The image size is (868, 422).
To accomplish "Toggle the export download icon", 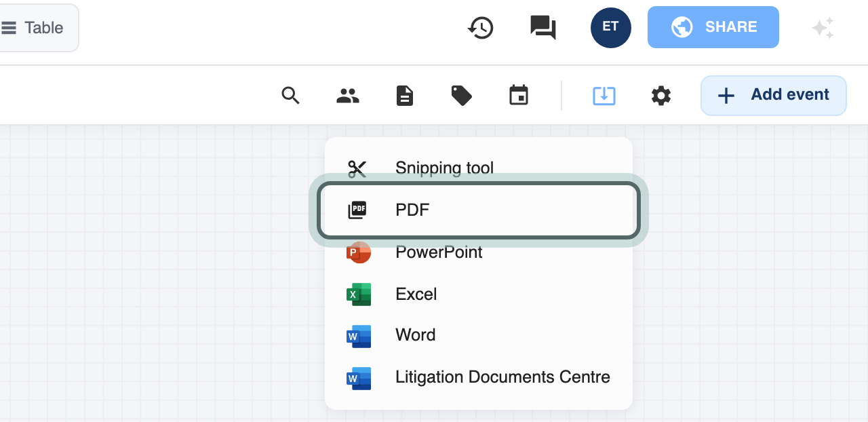I will click(x=604, y=96).
